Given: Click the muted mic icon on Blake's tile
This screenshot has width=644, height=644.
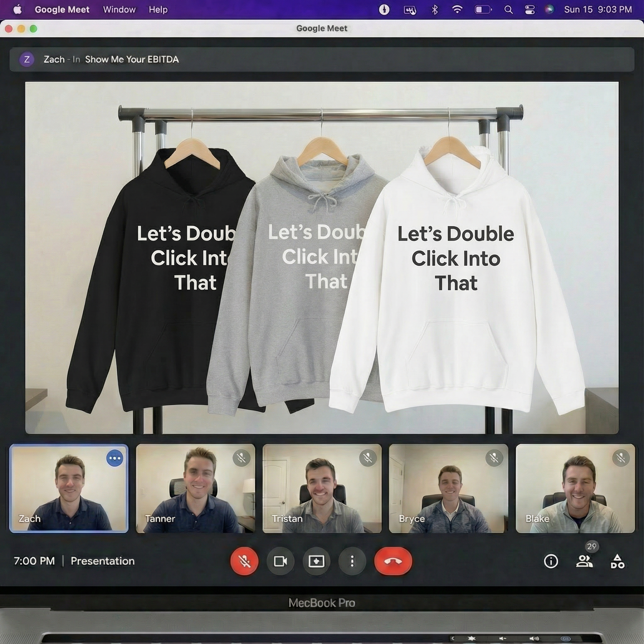Looking at the screenshot, I should click(621, 458).
